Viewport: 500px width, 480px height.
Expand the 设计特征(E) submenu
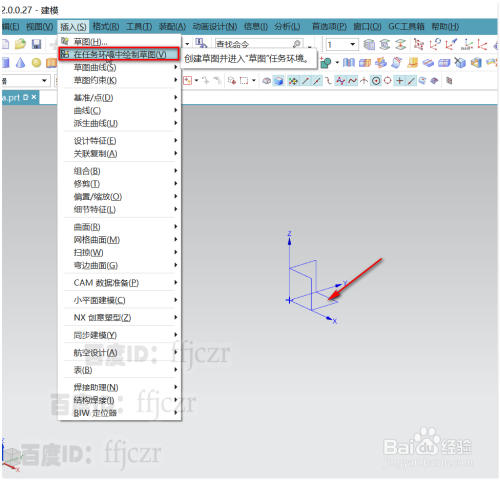pyautogui.click(x=119, y=141)
